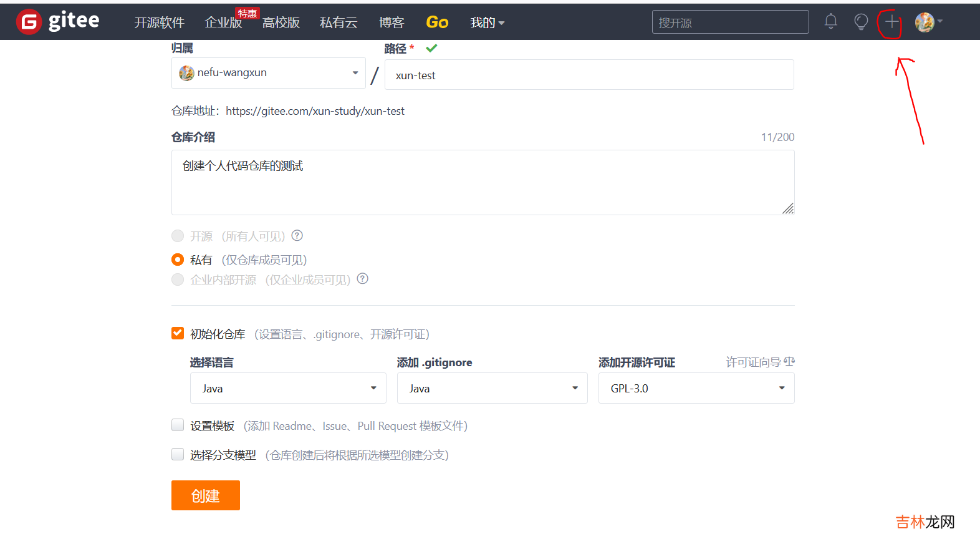The height and width of the screenshot is (544, 980).
Task: Click help icon beside 企业内部开源 option
Action: [x=363, y=279]
